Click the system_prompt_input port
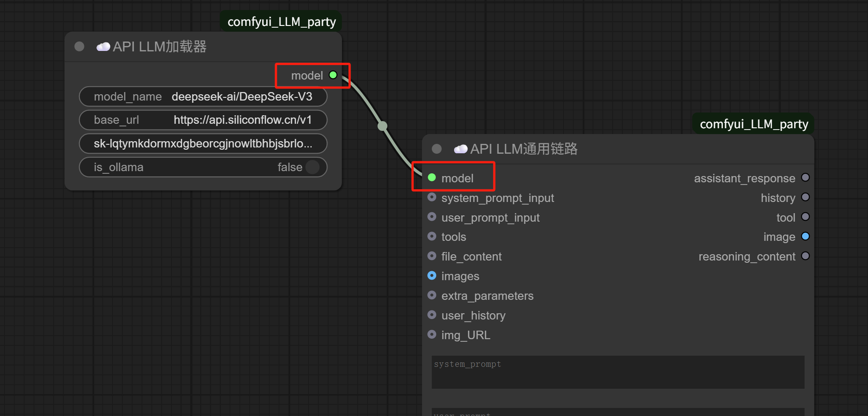 pos(432,197)
